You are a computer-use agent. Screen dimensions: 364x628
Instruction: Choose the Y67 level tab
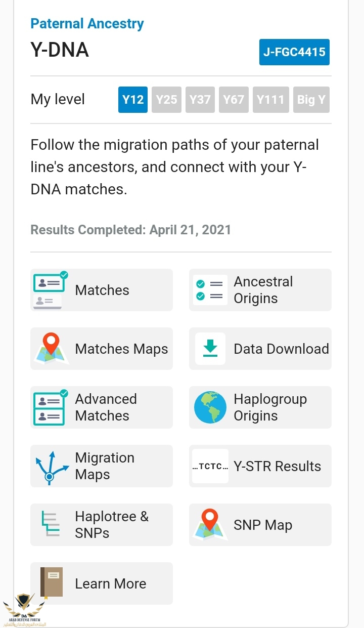tap(233, 99)
